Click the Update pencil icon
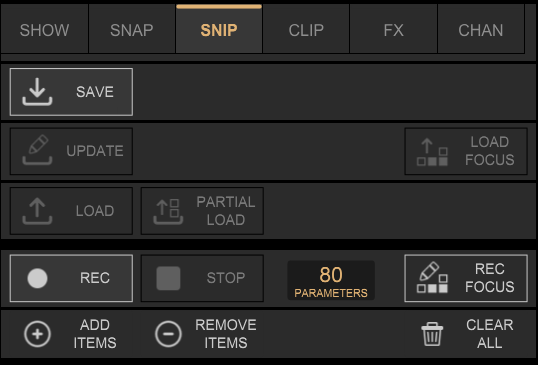 tap(37, 150)
